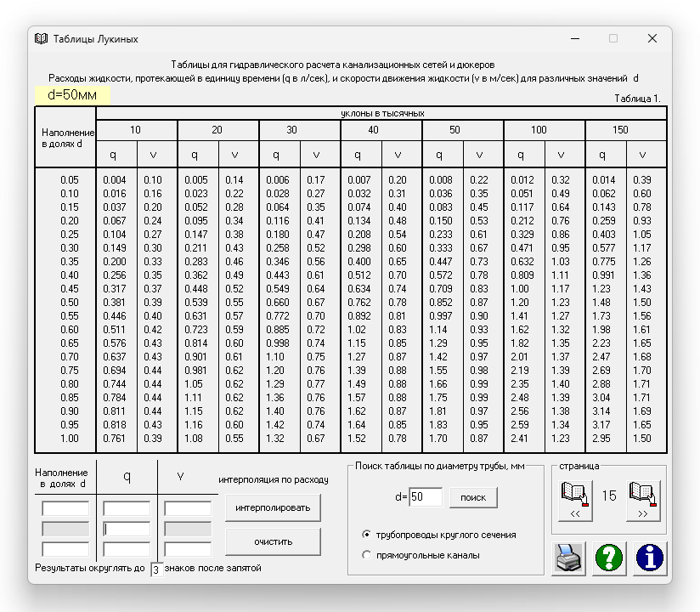The width and height of the screenshot is (700, 612).
Task: Click the поиск button
Action: pos(473,497)
